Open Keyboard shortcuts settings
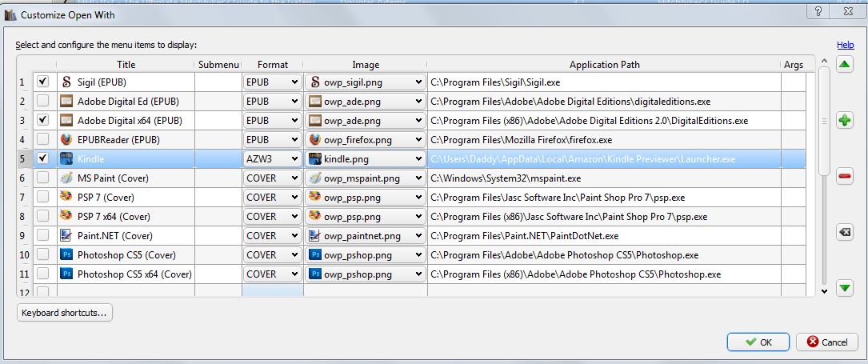Viewport: 868px width, 364px height. (x=65, y=313)
